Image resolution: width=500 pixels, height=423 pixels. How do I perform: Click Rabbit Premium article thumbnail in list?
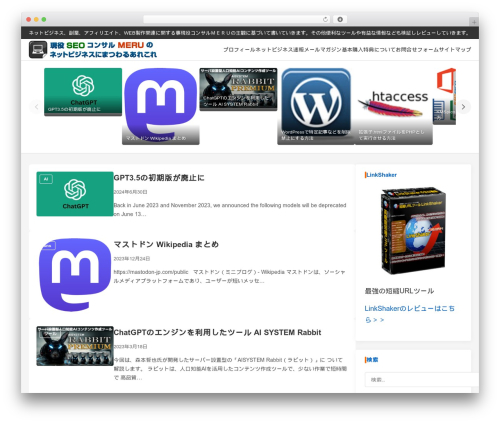pos(75,346)
